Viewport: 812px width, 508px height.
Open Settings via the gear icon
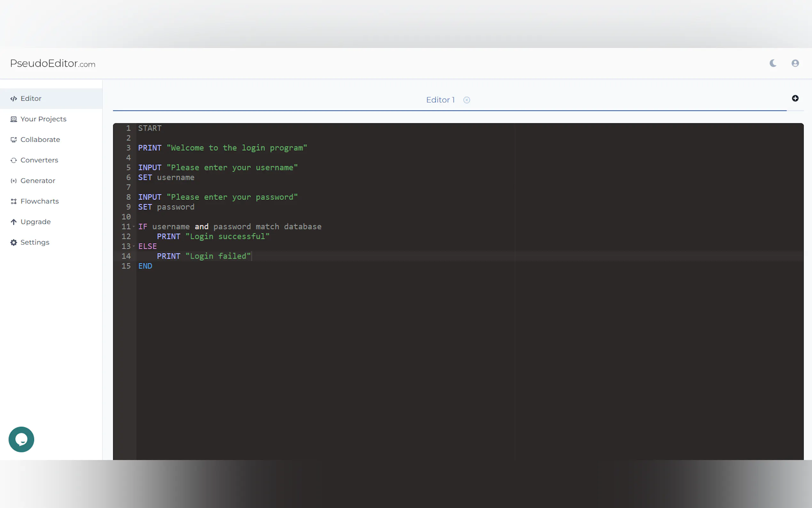click(14, 242)
